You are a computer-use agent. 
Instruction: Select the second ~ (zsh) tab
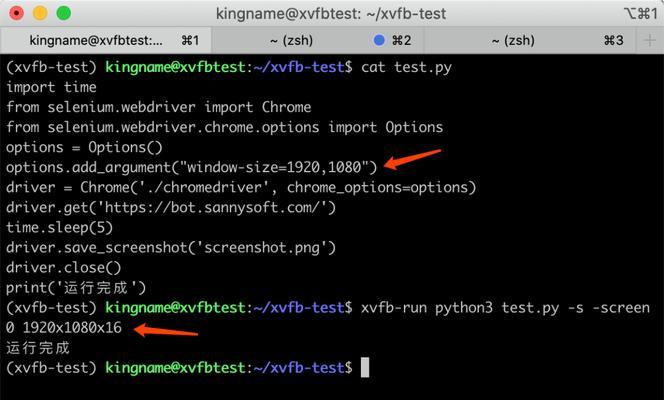pos(318,41)
